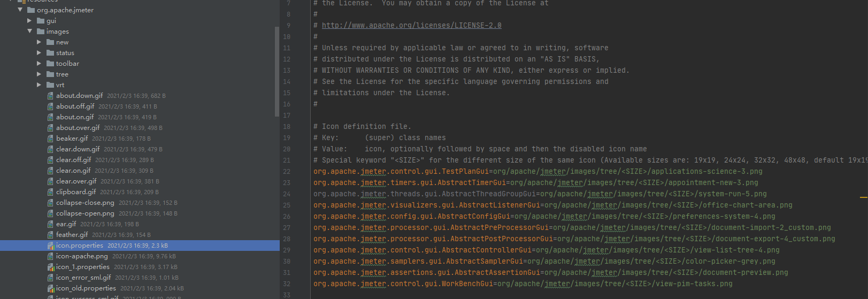Click the clipboard.gif file icon
The width and height of the screenshot is (868, 299).
[x=50, y=192]
